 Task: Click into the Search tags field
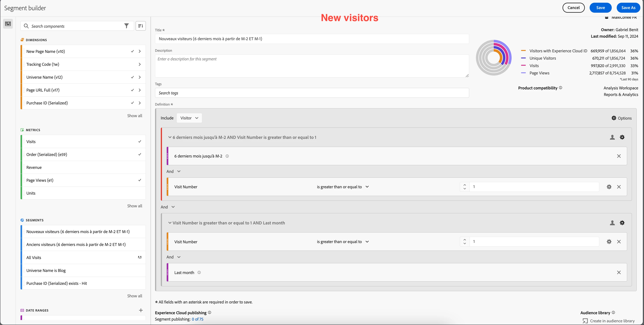pos(311,93)
